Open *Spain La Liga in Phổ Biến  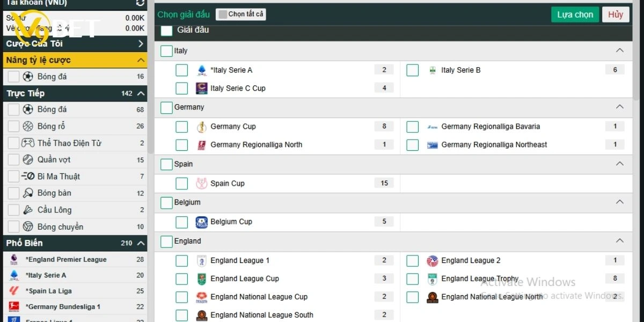tap(75, 291)
